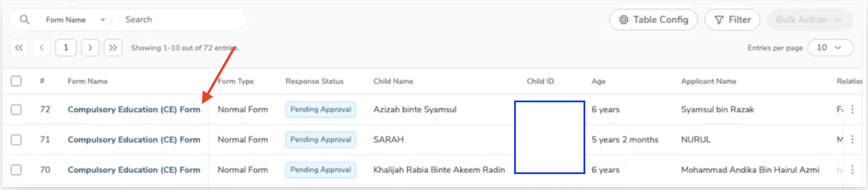868x190 pixels.
Task: Click the Filter button
Action: click(x=732, y=20)
